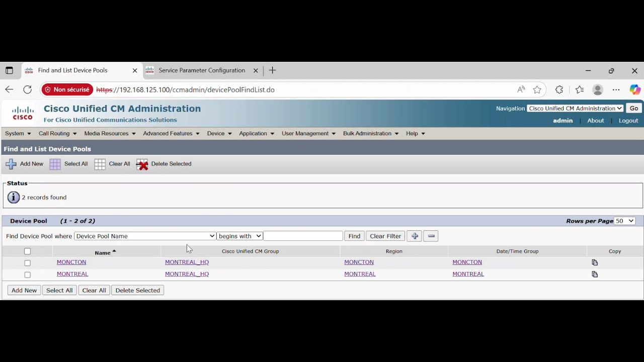Expand the Advanced Features menu
The width and height of the screenshot is (644, 362).
pyautogui.click(x=171, y=134)
